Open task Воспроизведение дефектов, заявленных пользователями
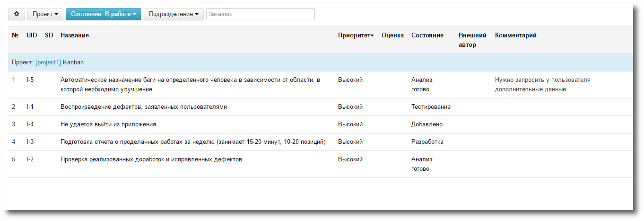The width and height of the screenshot is (644, 221). (144, 107)
